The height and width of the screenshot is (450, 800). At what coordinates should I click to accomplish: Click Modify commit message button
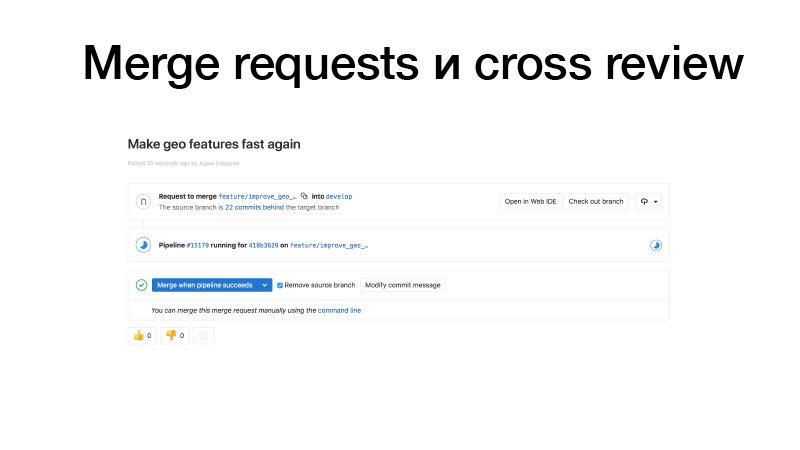403,285
